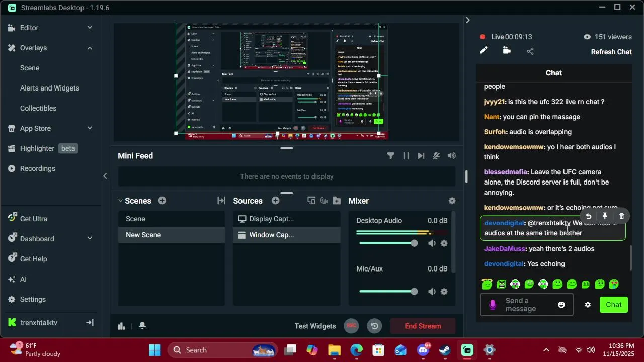The height and width of the screenshot is (362, 644).
Task: Collapse the left sidebar arrow handle
Action: (x=105, y=176)
